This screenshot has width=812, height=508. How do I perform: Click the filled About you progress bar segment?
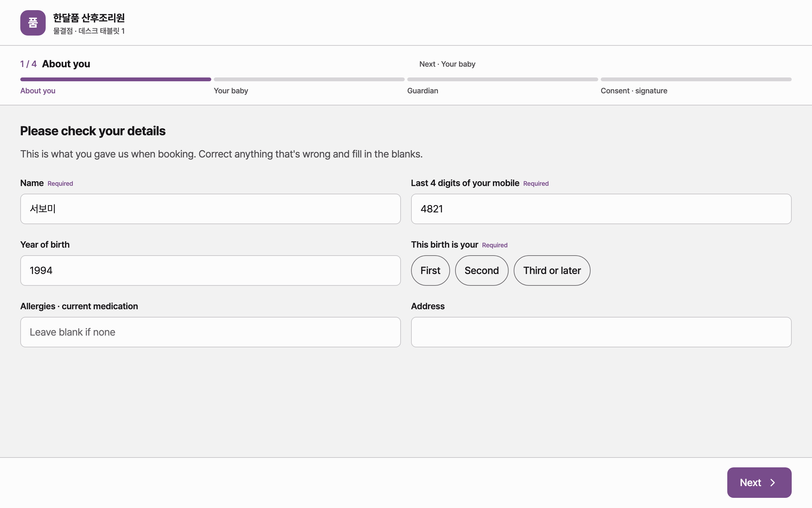[x=116, y=79]
